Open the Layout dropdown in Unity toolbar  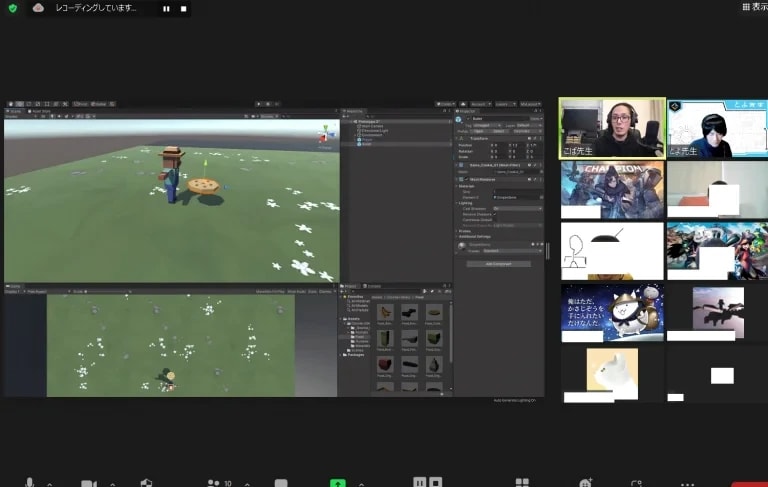coord(530,104)
